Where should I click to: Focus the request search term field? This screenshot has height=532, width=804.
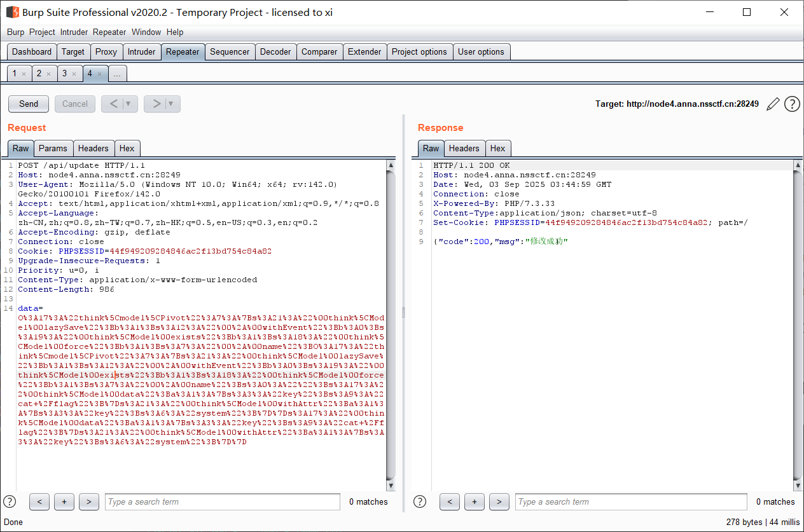pyautogui.click(x=223, y=501)
